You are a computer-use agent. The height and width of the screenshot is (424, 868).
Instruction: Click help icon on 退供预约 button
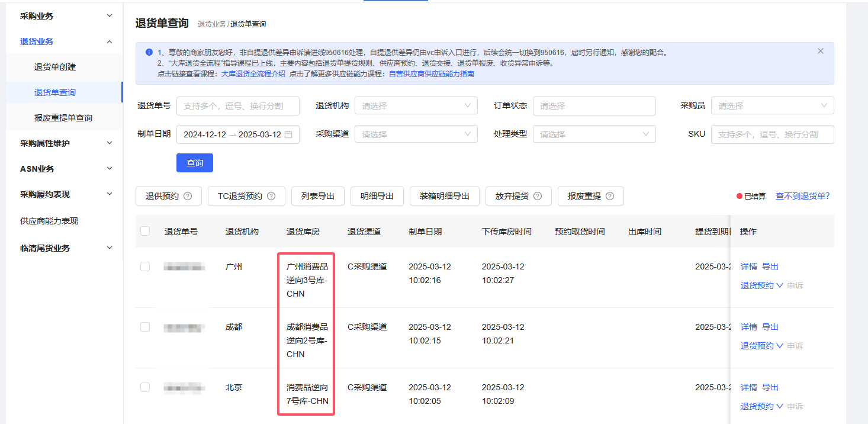pyautogui.click(x=188, y=196)
